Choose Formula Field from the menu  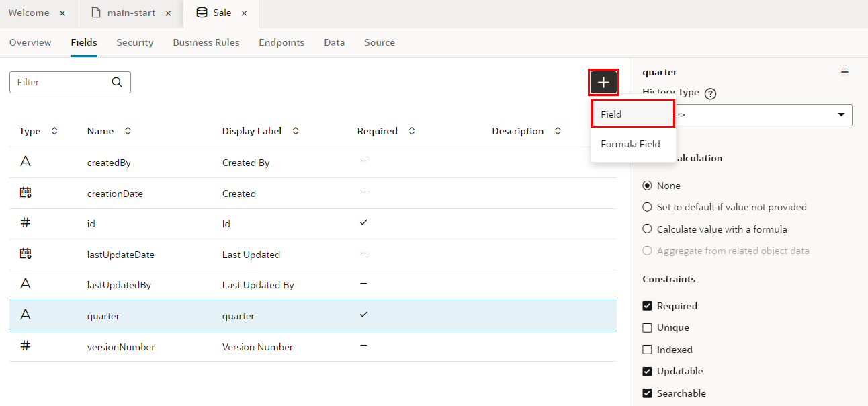click(630, 144)
